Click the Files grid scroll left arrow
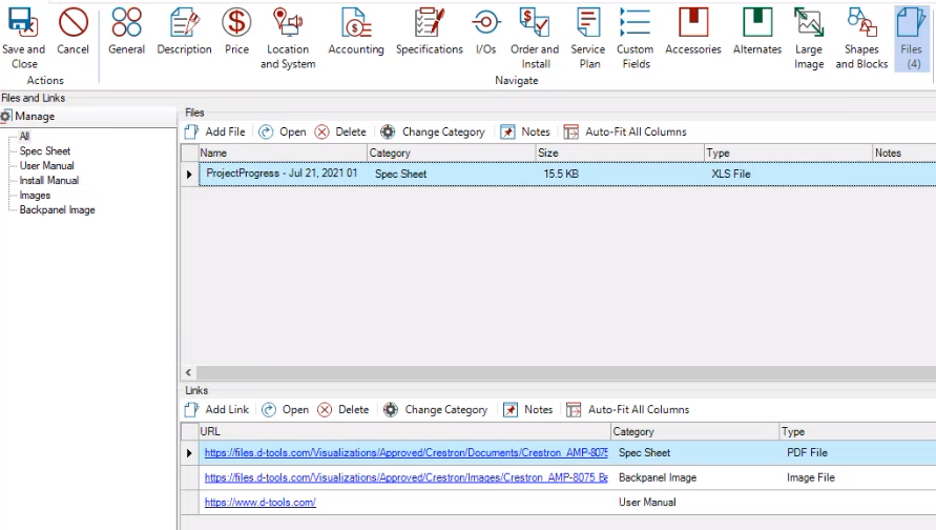This screenshot has width=936, height=530. pos(188,372)
